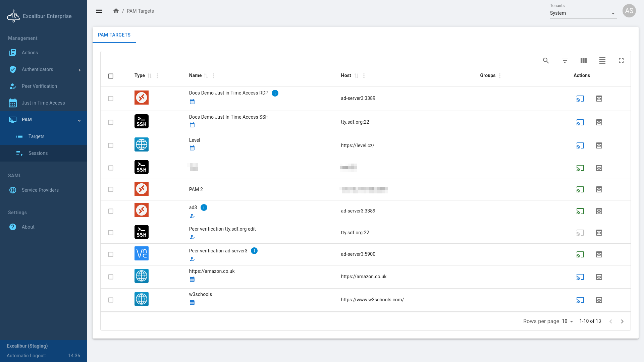Select all rows with header checkbox
The image size is (644, 362).
pos(111,76)
